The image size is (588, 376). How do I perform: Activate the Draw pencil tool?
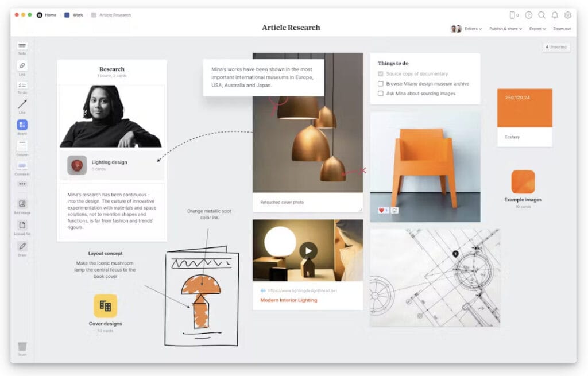point(22,246)
